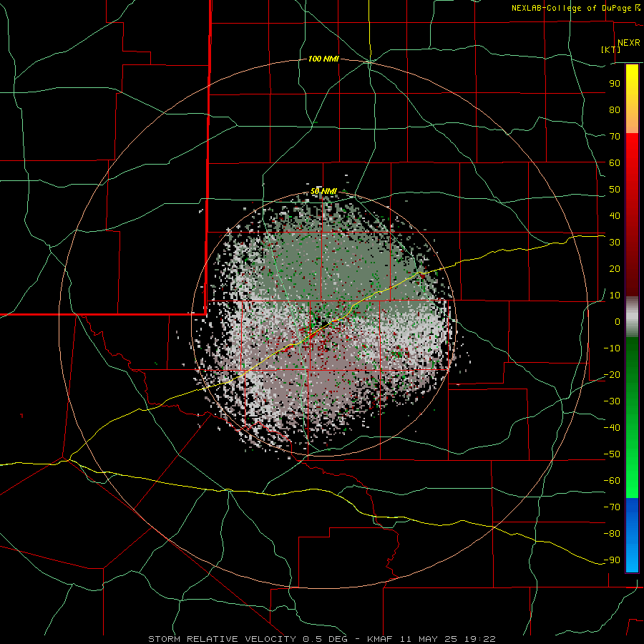Click the "60" value on velocity scale
Screen dimensions: 644x644
pos(615,162)
